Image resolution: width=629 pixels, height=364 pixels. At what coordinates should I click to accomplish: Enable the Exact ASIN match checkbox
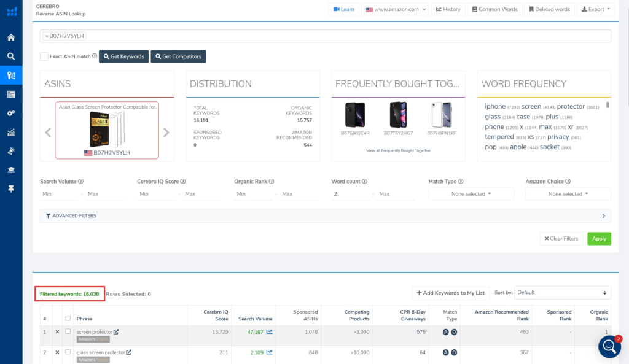[x=44, y=56]
